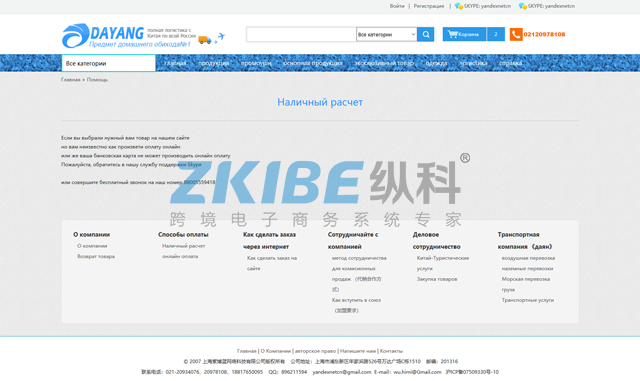Open the продукция menu item

213,63
